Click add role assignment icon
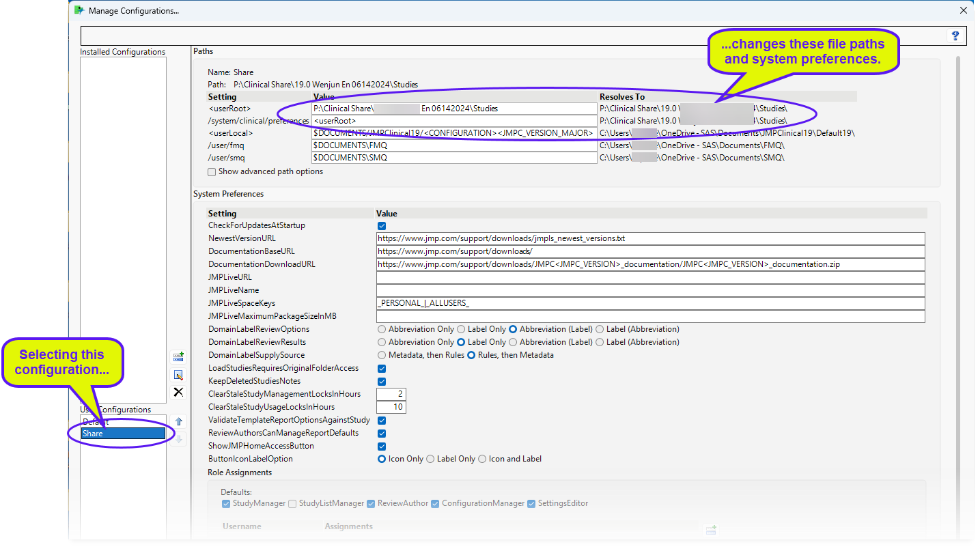 pyautogui.click(x=711, y=531)
